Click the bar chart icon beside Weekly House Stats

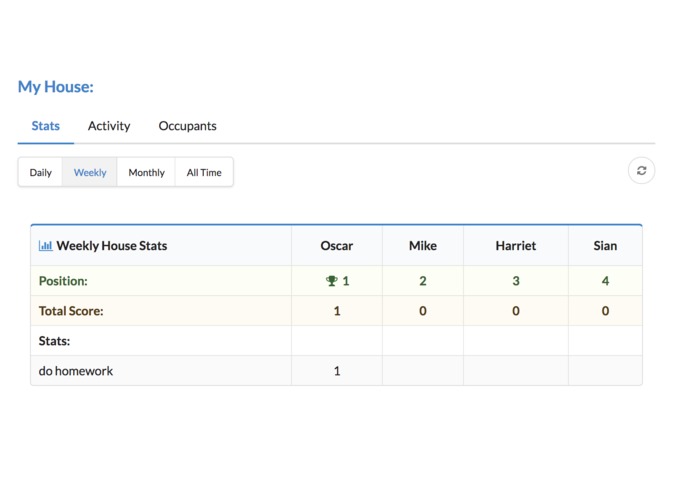pyautogui.click(x=45, y=245)
